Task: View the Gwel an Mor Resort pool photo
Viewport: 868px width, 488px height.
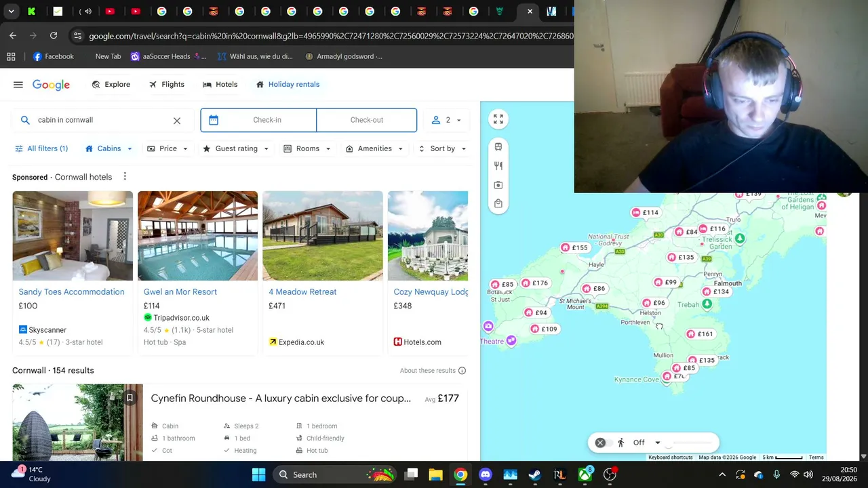Action: click(x=197, y=236)
